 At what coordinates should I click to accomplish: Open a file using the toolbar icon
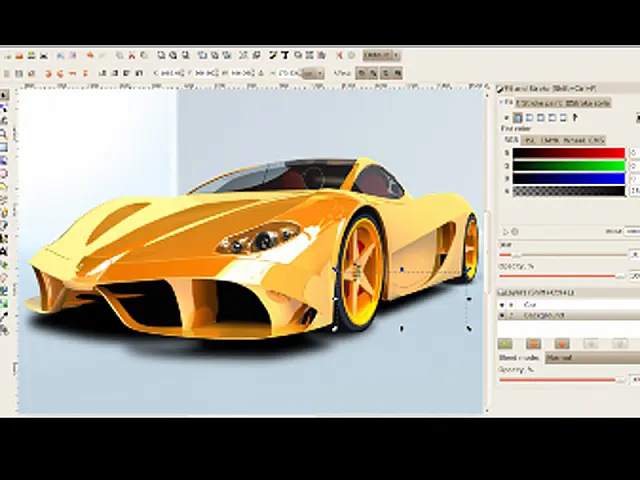point(20,56)
